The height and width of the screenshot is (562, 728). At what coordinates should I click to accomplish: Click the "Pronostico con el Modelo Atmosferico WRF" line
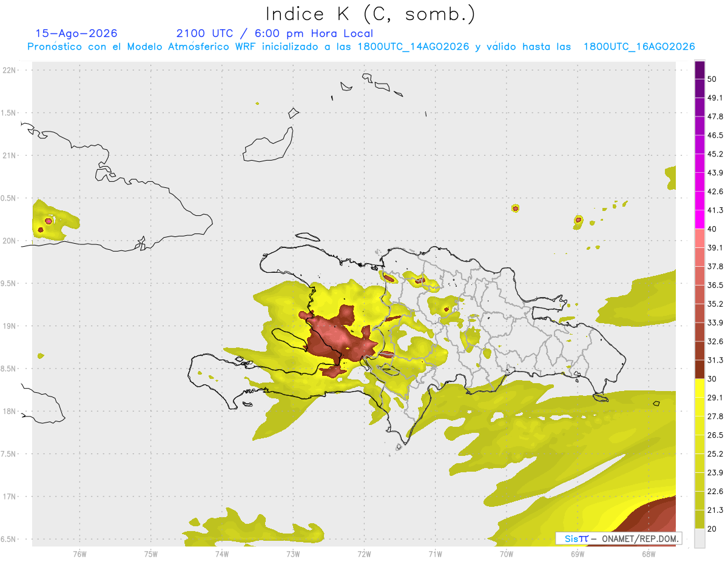(x=361, y=47)
